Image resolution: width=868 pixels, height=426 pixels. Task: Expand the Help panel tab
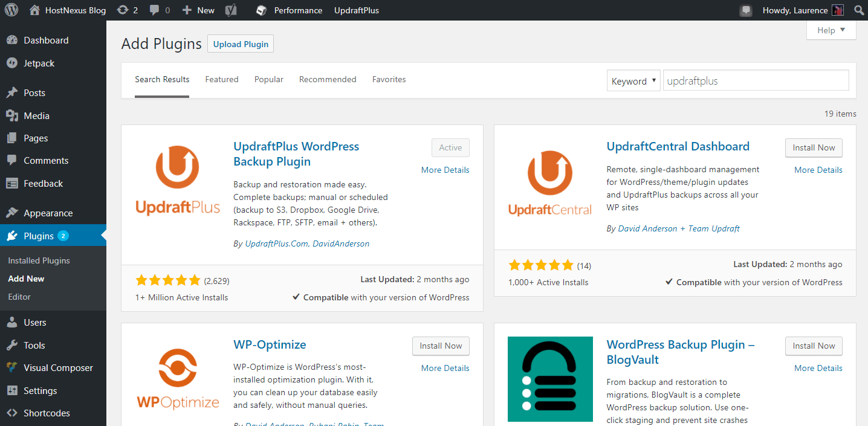pyautogui.click(x=831, y=30)
